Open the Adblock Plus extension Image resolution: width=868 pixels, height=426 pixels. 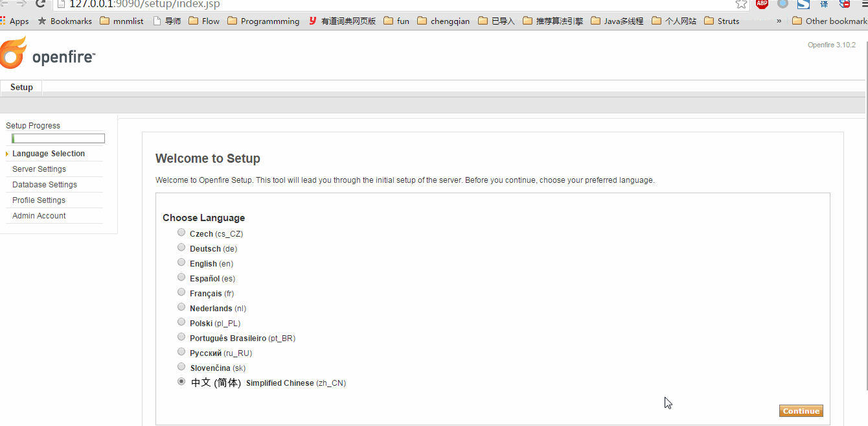(x=762, y=4)
